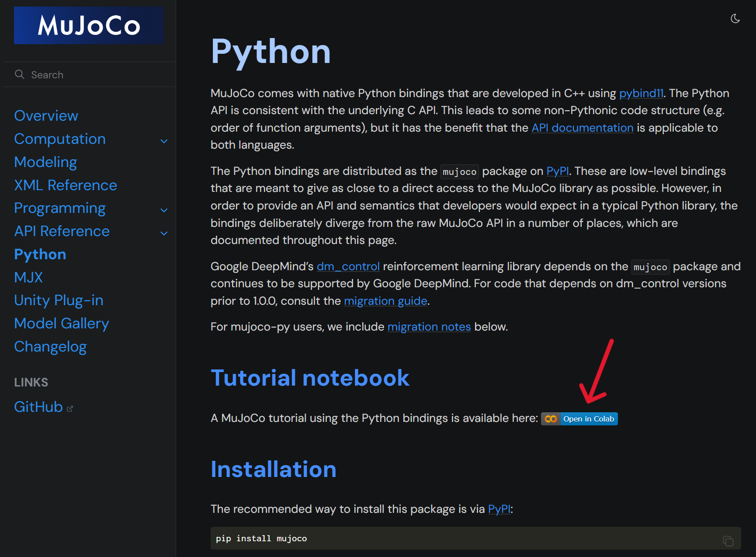Click the Installation heading
The image size is (756, 557).
(274, 469)
